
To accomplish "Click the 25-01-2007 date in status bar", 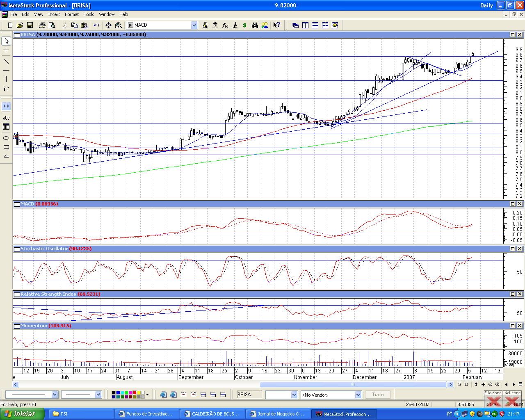I will [418, 404].
